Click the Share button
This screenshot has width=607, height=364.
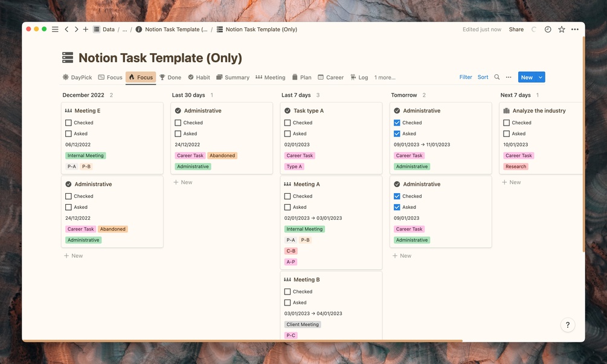coord(516,30)
